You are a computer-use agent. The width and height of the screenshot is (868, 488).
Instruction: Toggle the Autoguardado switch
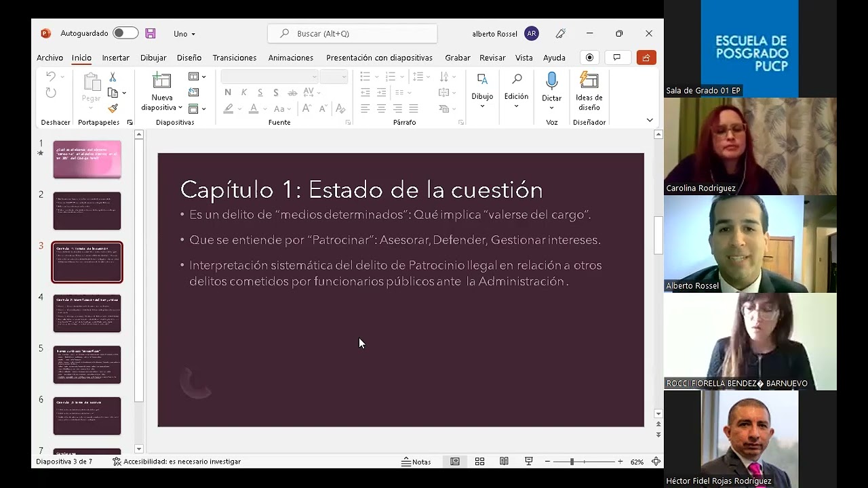click(125, 33)
